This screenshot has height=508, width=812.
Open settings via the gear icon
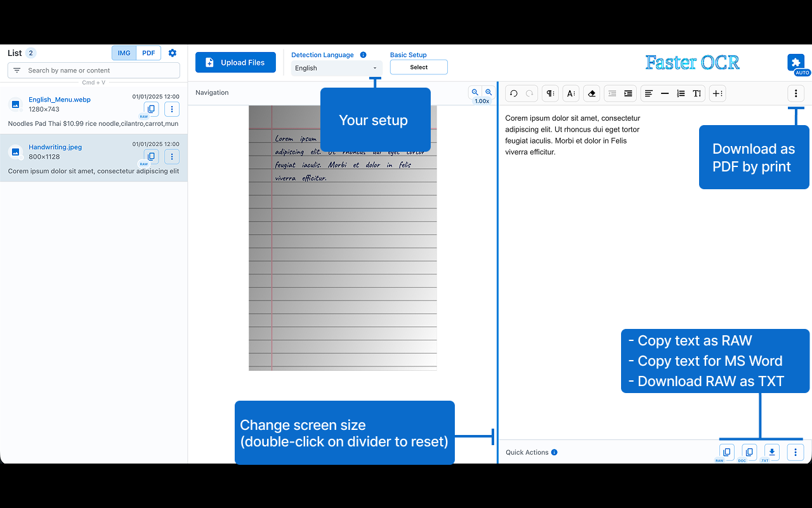172,53
